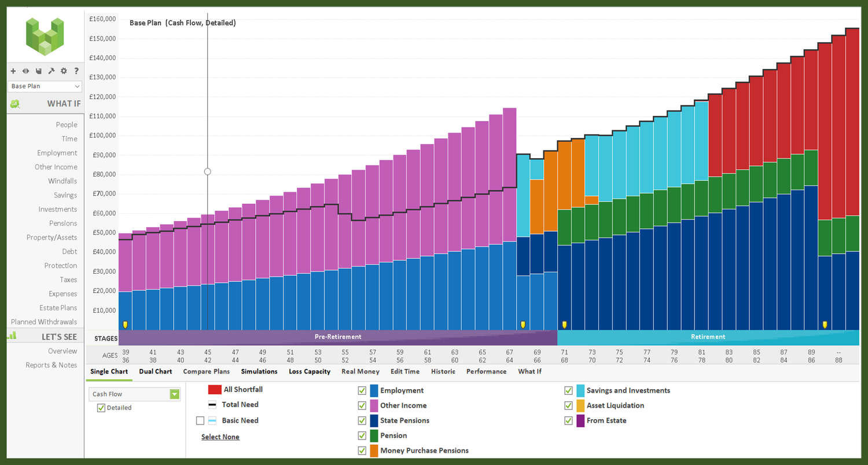868x465 pixels.
Task: Click the yellow shield marker at age 69
Action: [523, 325]
